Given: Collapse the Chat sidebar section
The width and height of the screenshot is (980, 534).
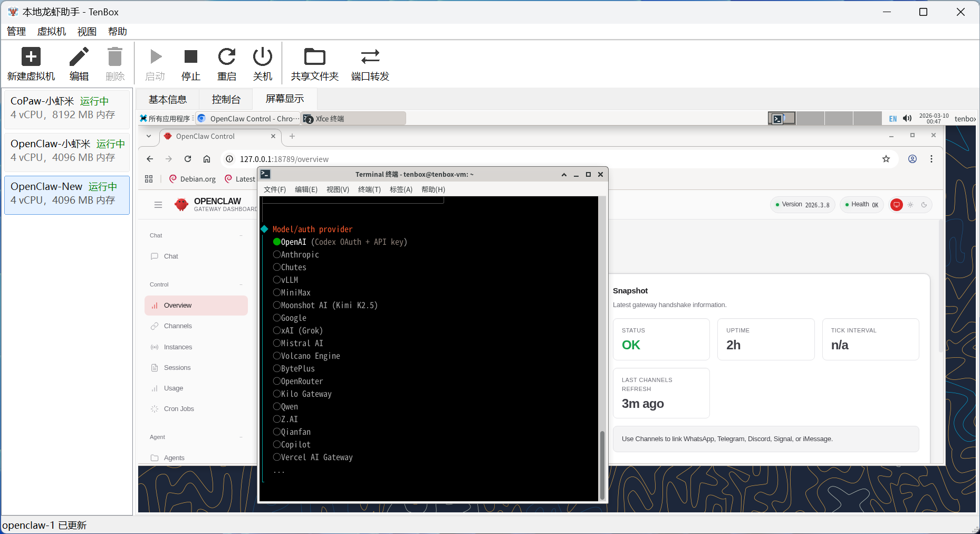Looking at the screenshot, I should pos(242,235).
